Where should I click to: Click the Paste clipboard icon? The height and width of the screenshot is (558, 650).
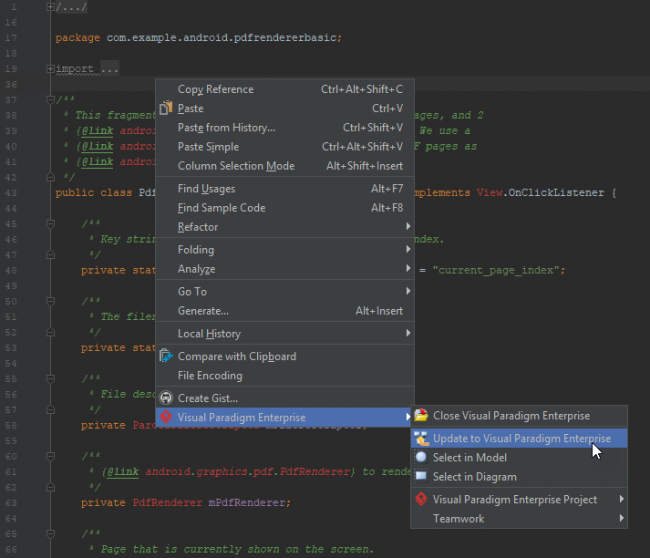(x=167, y=108)
